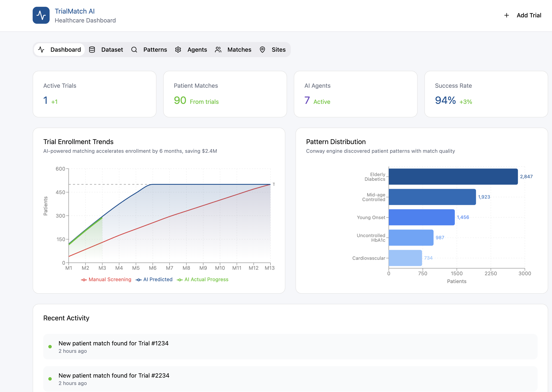Toggle AI Actual Progress legend series

tap(203, 279)
